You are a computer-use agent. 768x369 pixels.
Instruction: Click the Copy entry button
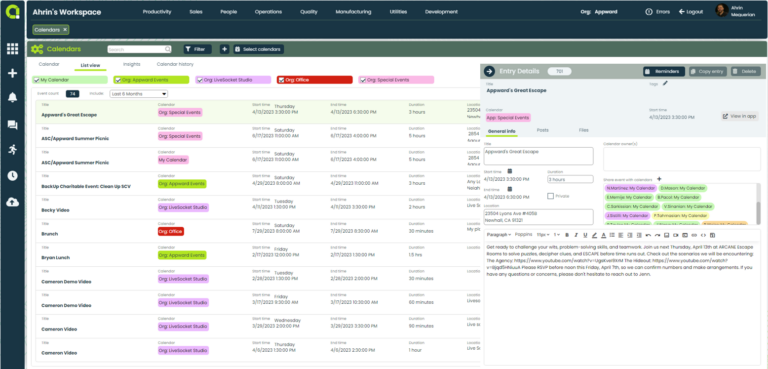[708, 72]
